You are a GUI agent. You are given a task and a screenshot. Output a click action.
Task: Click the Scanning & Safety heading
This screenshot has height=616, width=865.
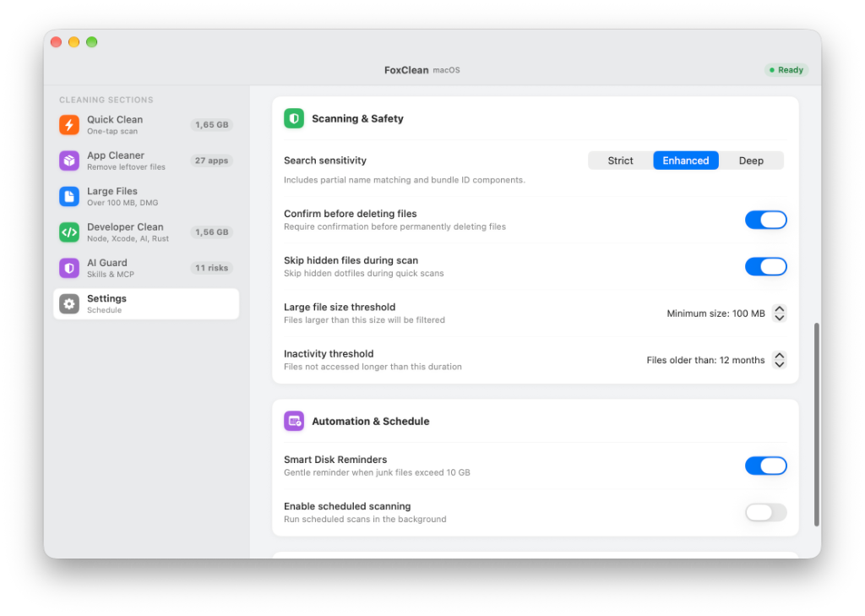357,118
